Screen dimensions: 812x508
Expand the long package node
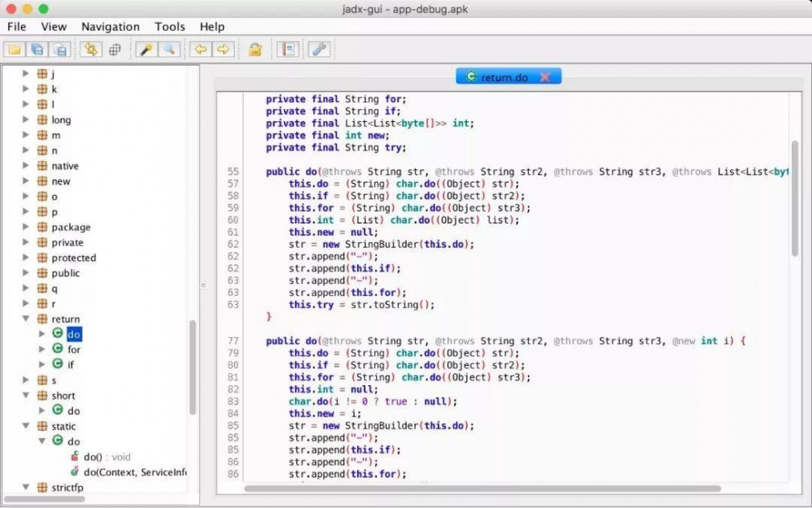click(x=25, y=119)
